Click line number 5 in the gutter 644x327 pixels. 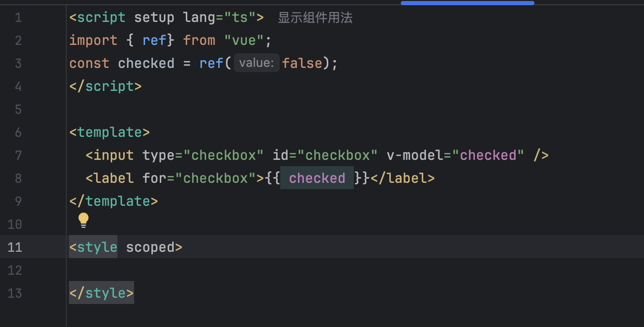click(x=18, y=109)
